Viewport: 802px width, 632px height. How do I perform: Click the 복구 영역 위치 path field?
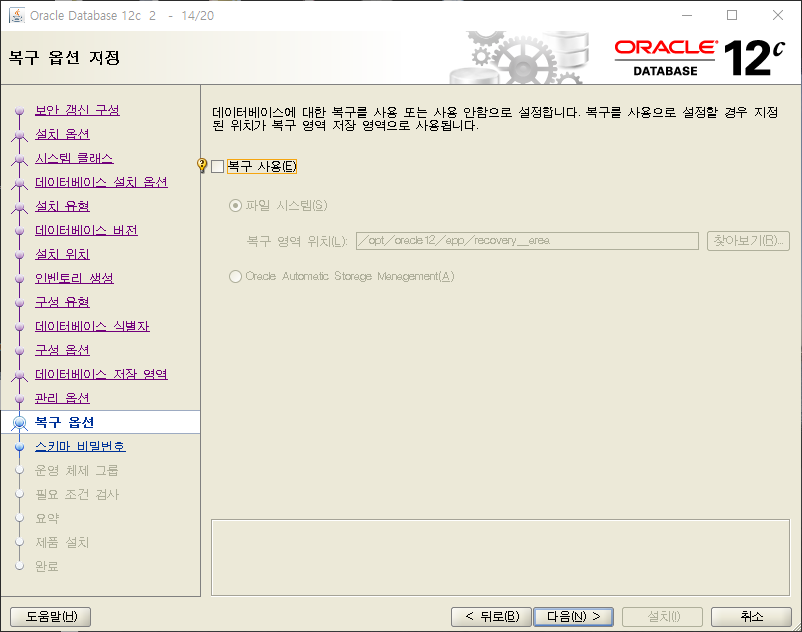[x=527, y=241]
